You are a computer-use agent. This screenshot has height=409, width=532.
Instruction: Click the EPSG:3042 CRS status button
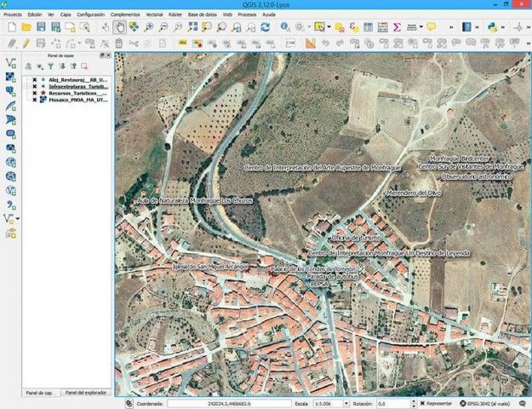(x=484, y=404)
